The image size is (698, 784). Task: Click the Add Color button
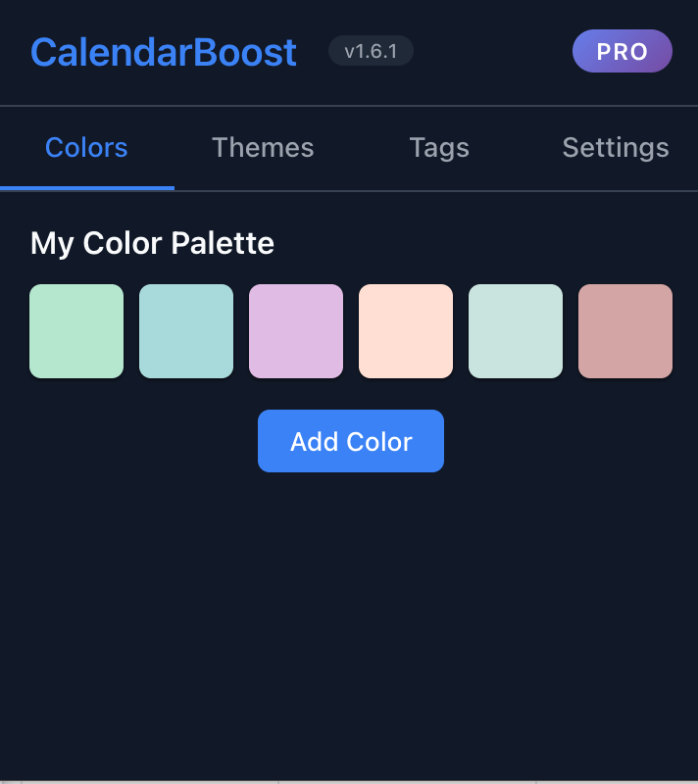(350, 441)
